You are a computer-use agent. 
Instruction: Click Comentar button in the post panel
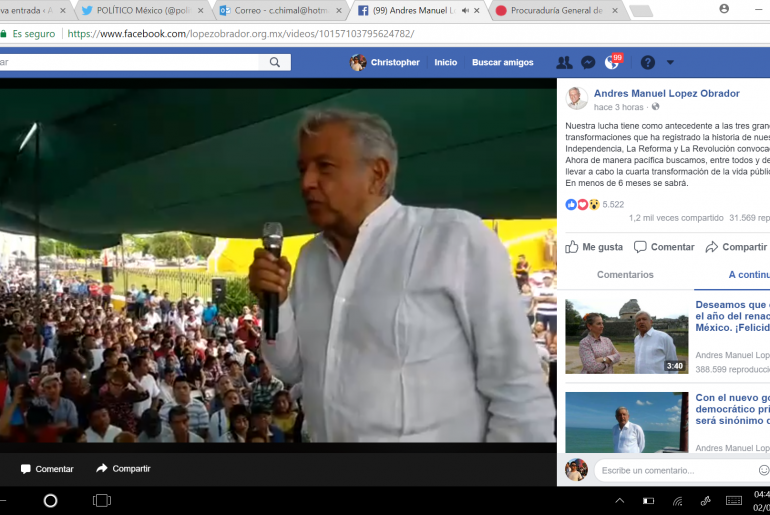pos(663,247)
